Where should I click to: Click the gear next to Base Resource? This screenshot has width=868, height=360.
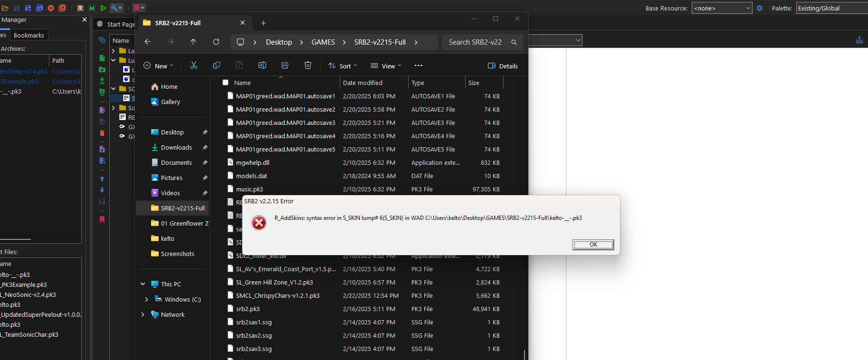tap(760, 8)
